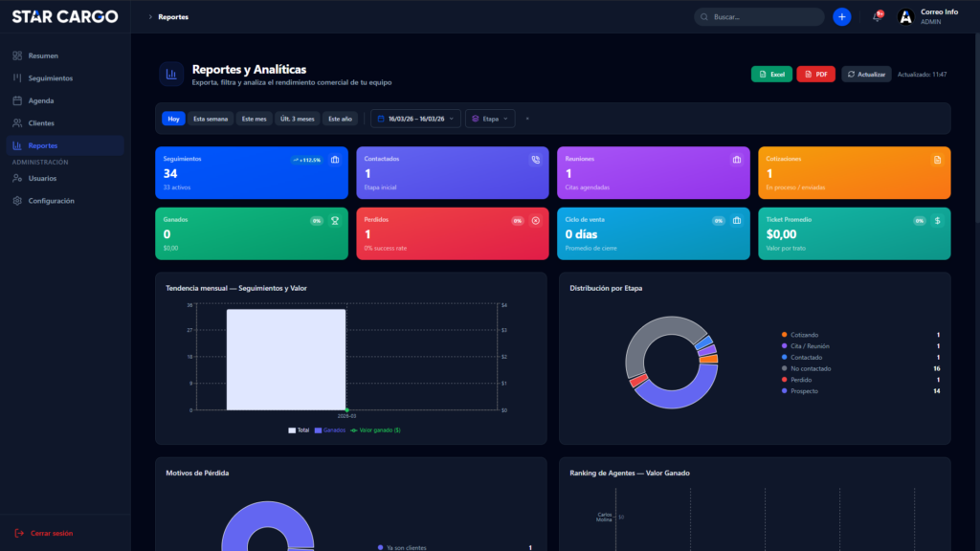
Task: Focus the Buscar search field
Action: click(x=759, y=17)
